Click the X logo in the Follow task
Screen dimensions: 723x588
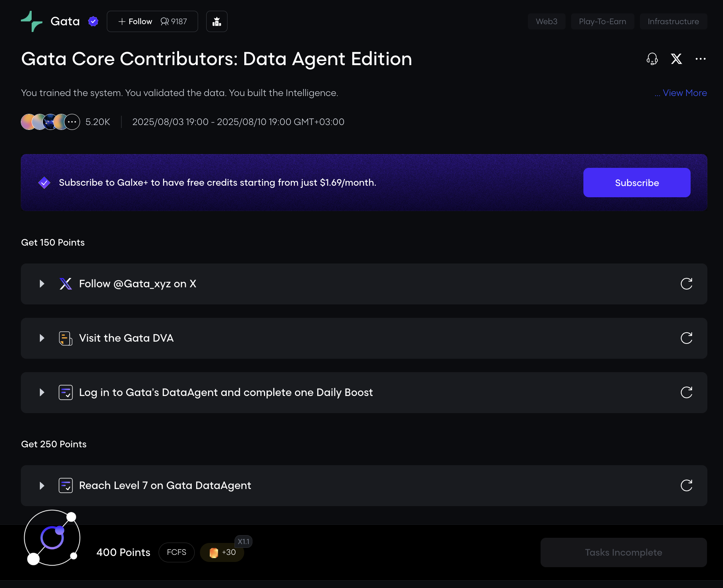click(x=66, y=284)
